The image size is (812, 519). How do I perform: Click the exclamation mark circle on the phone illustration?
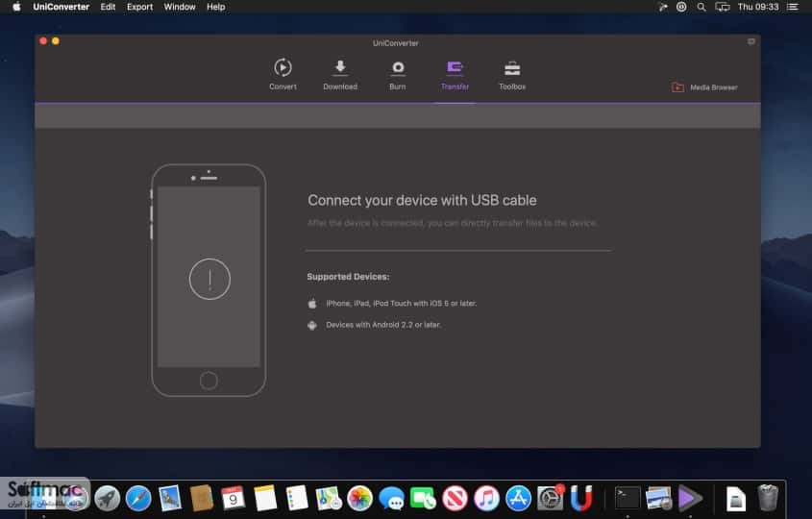click(209, 279)
